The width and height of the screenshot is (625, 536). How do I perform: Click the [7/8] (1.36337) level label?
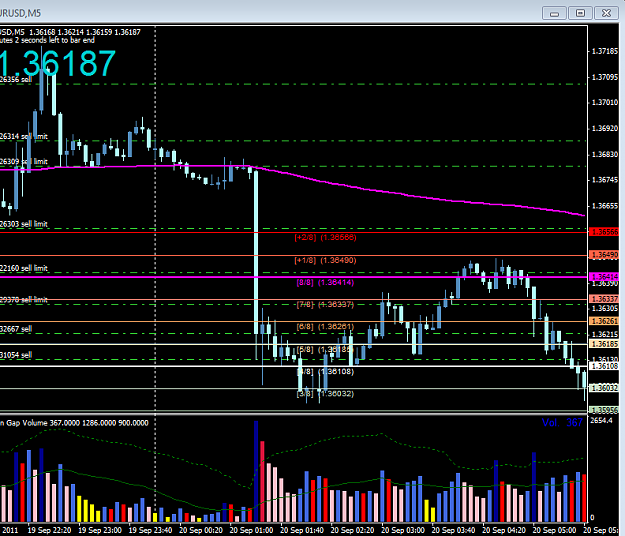(325, 304)
